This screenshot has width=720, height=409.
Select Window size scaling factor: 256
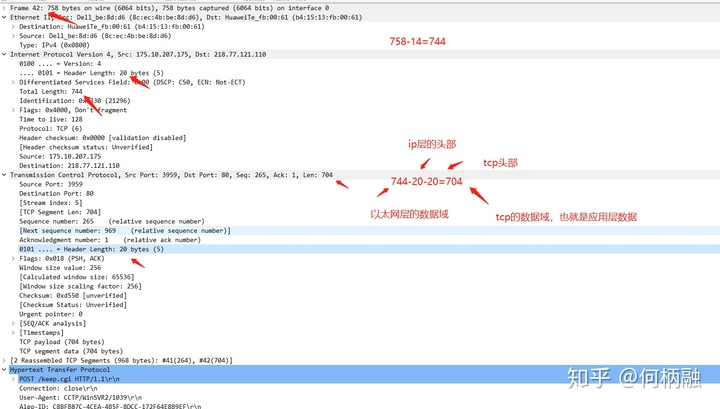pos(80,286)
